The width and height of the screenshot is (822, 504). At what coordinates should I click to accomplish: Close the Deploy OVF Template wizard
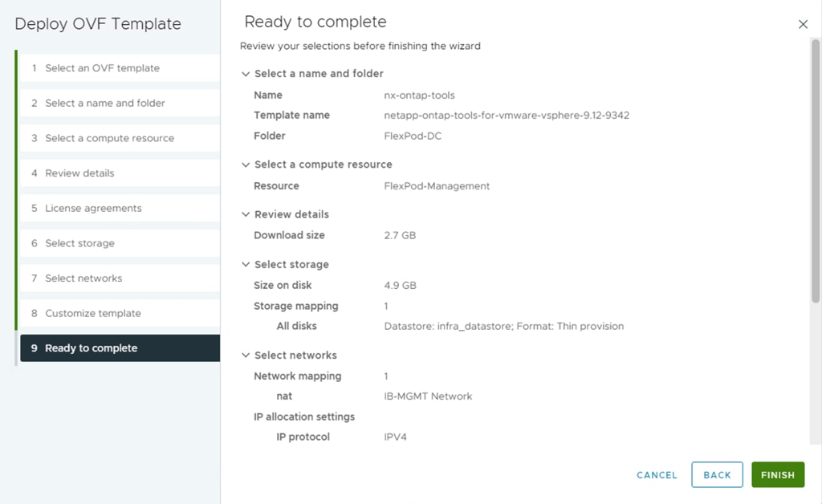pyautogui.click(x=803, y=24)
